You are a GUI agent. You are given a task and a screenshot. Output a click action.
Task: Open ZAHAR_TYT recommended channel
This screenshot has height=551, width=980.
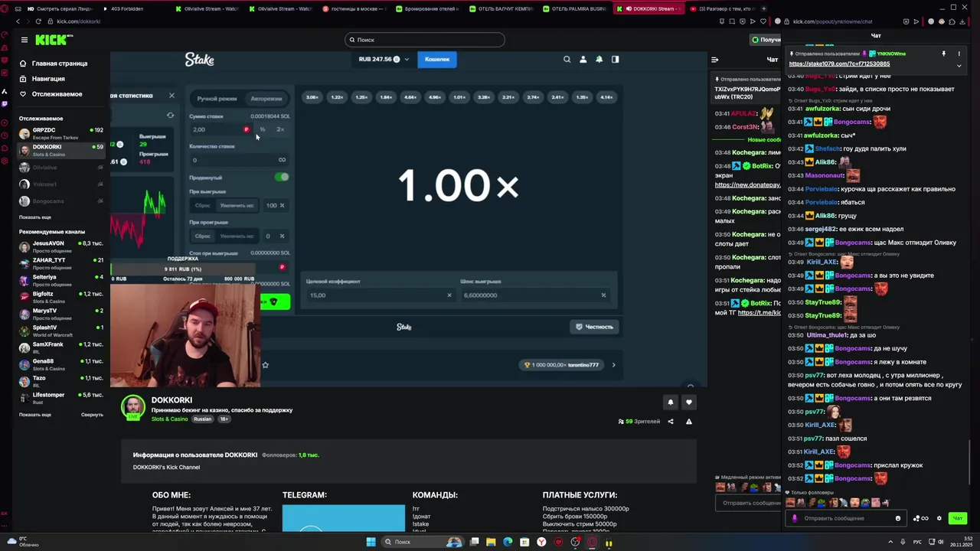point(61,263)
